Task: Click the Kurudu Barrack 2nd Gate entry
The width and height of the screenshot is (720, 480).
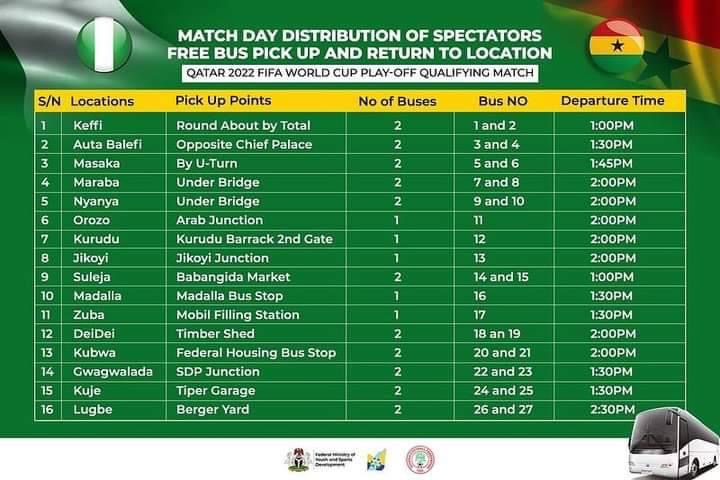Action: (x=254, y=239)
